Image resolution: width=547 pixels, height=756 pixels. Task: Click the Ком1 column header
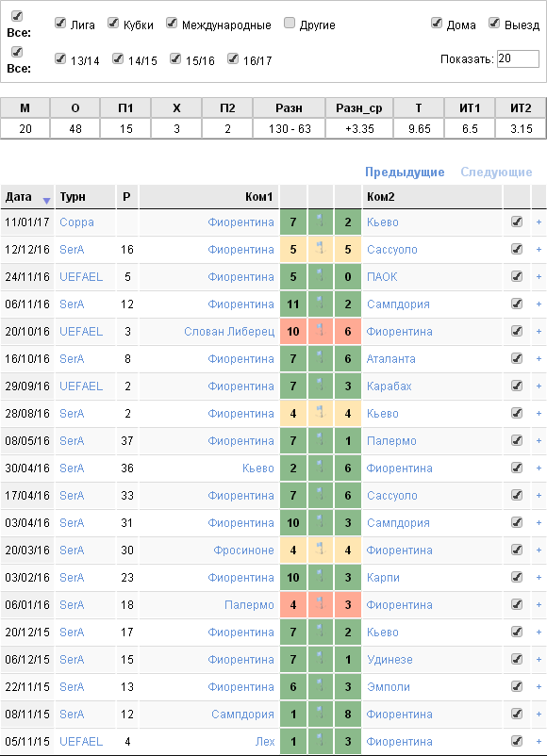(259, 197)
